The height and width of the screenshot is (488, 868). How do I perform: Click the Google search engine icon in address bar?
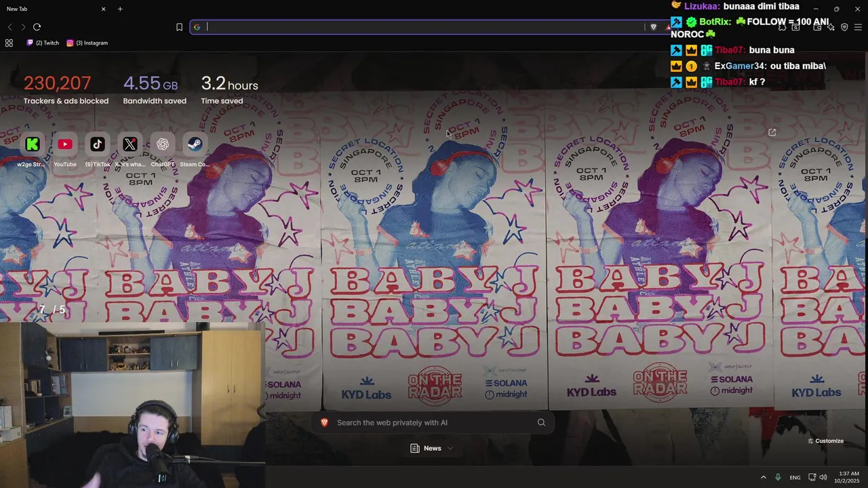tap(197, 27)
